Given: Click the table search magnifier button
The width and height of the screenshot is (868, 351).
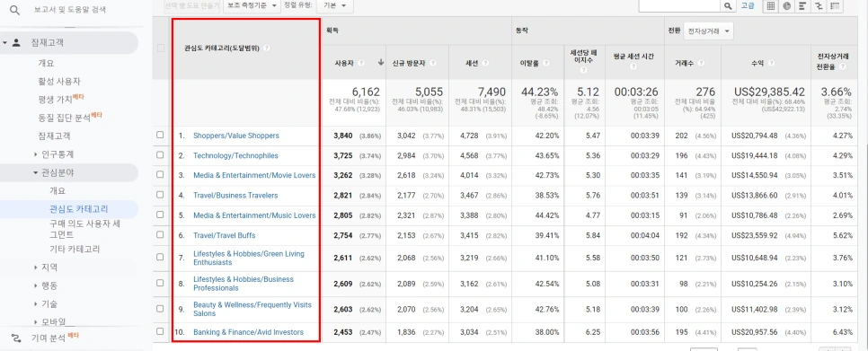Looking at the screenshot, I should tap(728, 5).
